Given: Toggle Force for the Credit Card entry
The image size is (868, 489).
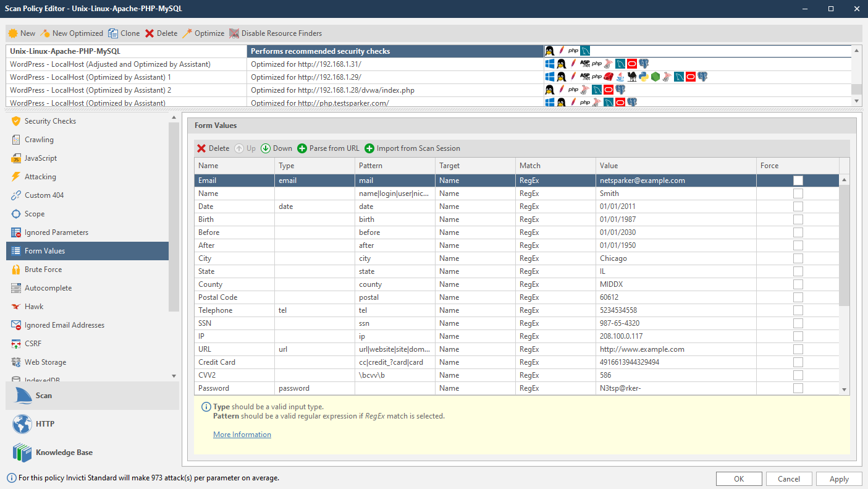Looking at the screenshot, I should click(798, 362).
